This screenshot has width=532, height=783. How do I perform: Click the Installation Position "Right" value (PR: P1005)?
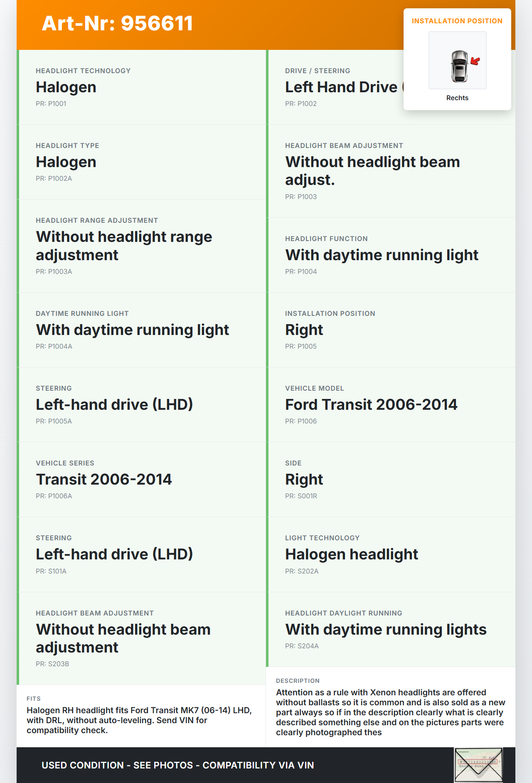pyautogui.click(x=304, y=330)
